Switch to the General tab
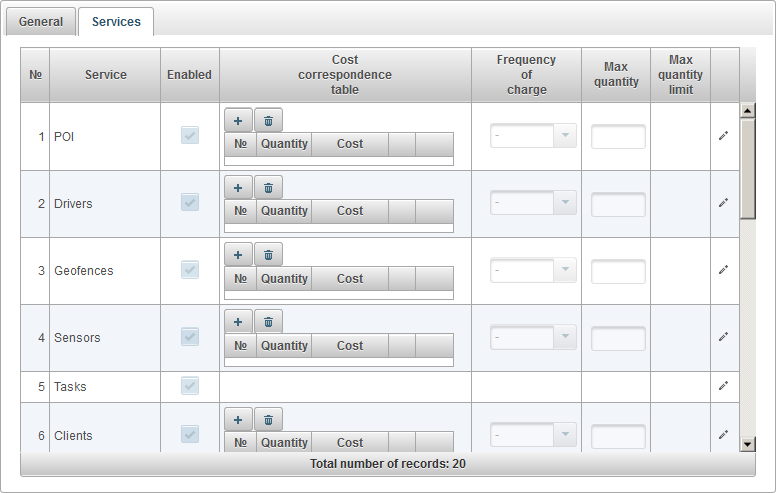The height and width of the screenshot is (493, 776). coord(41,22)
